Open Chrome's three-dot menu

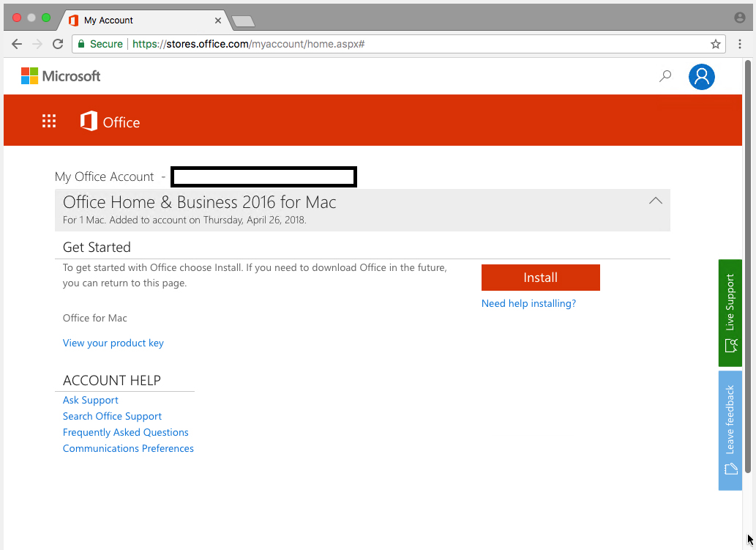[x=741, y=44]
